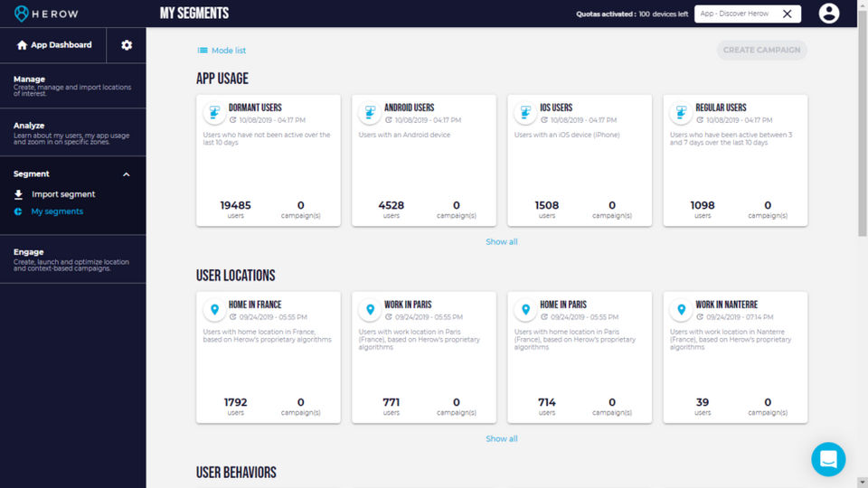This screenshot has width=868, height=488.
Task: Open the chat support bubble
Action: [x=828, y=459]
